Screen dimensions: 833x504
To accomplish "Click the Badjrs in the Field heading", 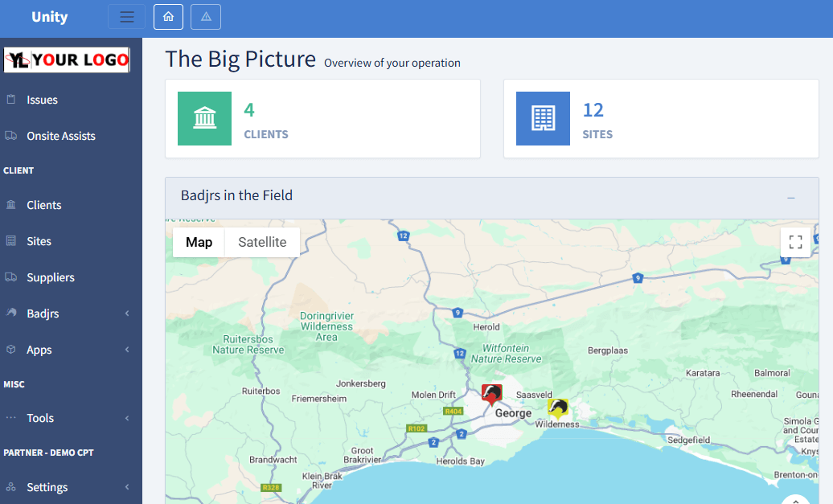I will pyautogui.click(x=236, y=195).
